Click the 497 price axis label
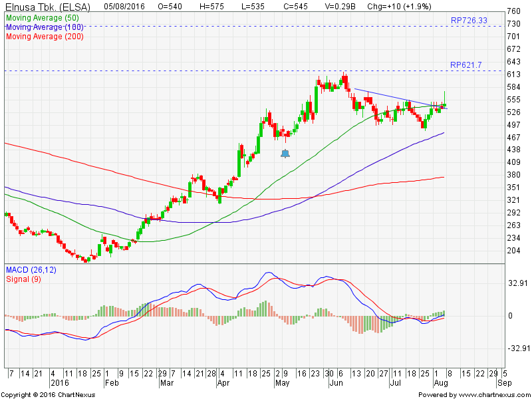The height and width of the screenshot is (399, 532). [513, 125]
